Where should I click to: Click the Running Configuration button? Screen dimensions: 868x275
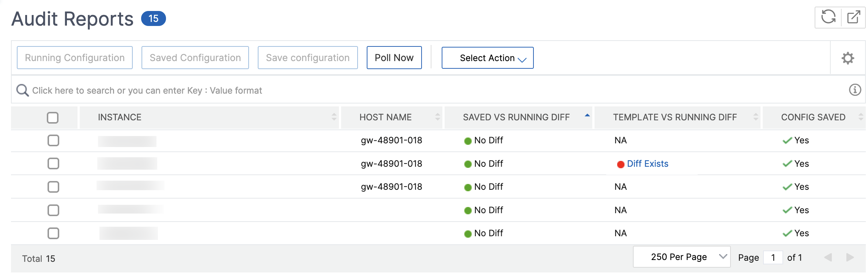75,58
